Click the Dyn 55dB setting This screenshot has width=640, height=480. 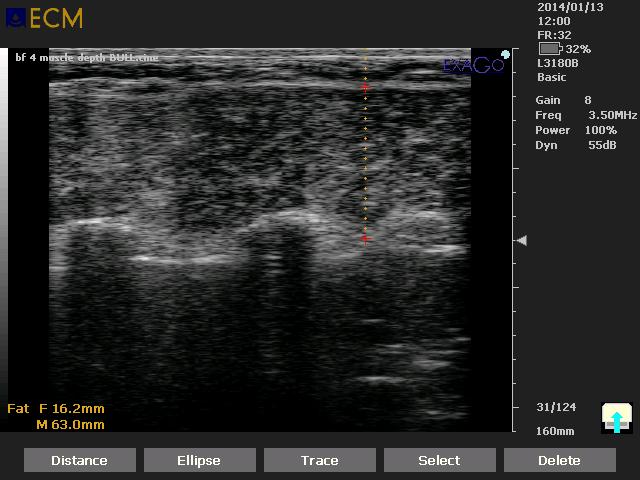click(x=602, y=145)
